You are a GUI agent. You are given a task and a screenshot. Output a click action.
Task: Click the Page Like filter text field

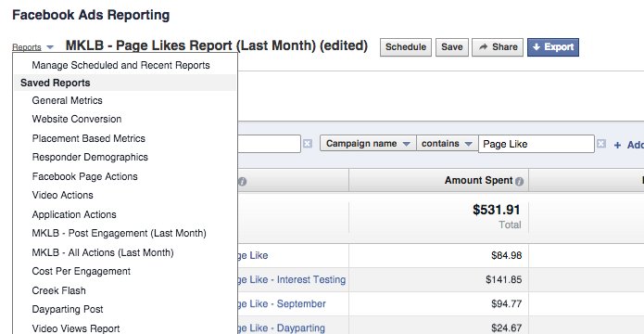pos(536,144)
